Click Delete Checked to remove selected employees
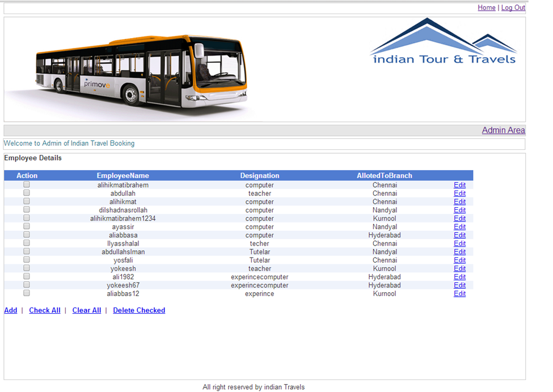 tap(138, 310)
